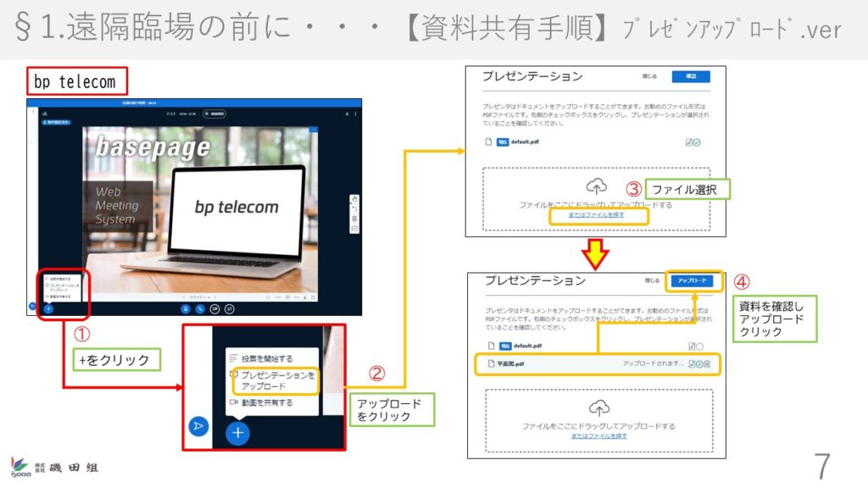Image resolution: width=868 pixels, height=488 pixels.
Task: Click the cloud upload icon in upper dropzone
Action: pos(597,186)
